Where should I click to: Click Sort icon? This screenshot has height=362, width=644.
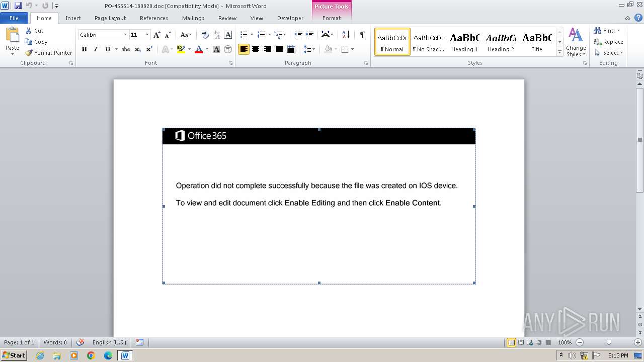[346, 35]
